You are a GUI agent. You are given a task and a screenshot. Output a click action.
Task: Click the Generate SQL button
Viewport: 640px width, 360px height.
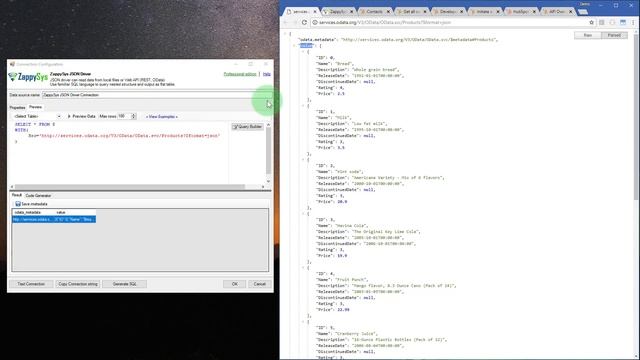pos(124,284)
